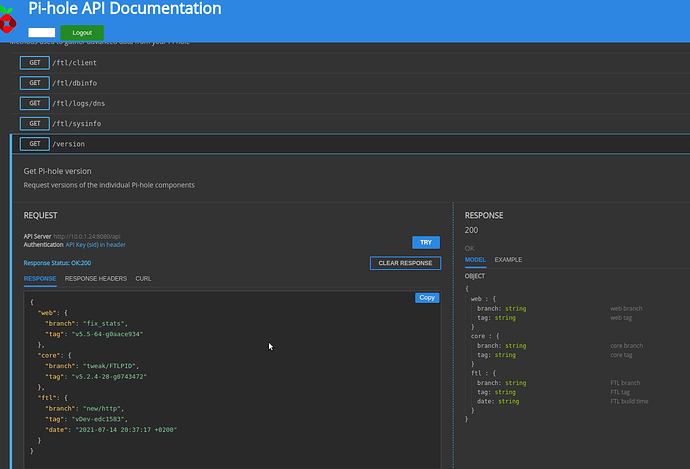
Task: Switch to the RESPONSE HEADERS tab
Action: pyautogui.click(x=96, y=278)
